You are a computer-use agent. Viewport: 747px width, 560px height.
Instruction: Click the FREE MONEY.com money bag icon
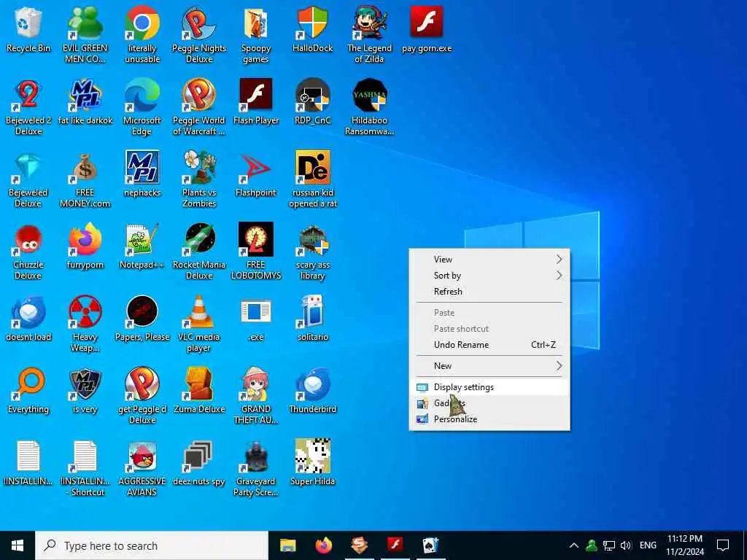85,179
